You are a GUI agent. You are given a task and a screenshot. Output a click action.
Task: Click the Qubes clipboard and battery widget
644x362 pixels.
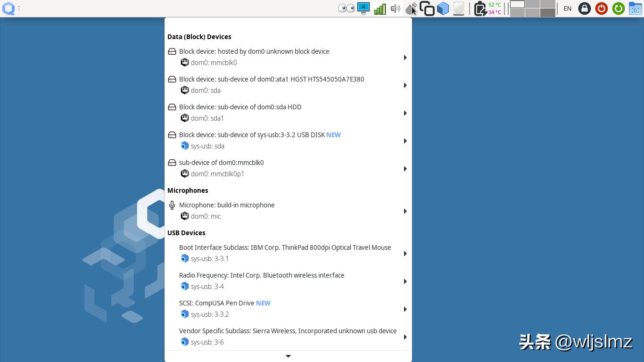click(x=479, y=8)
